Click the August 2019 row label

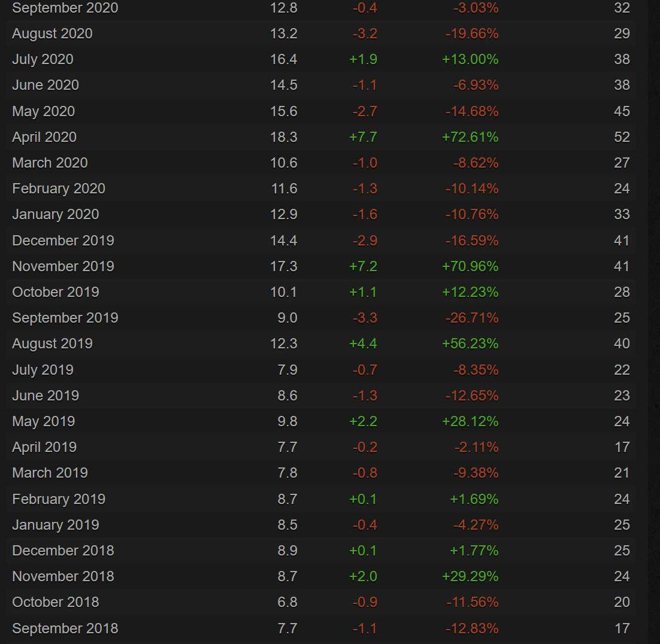click(52, 344)
